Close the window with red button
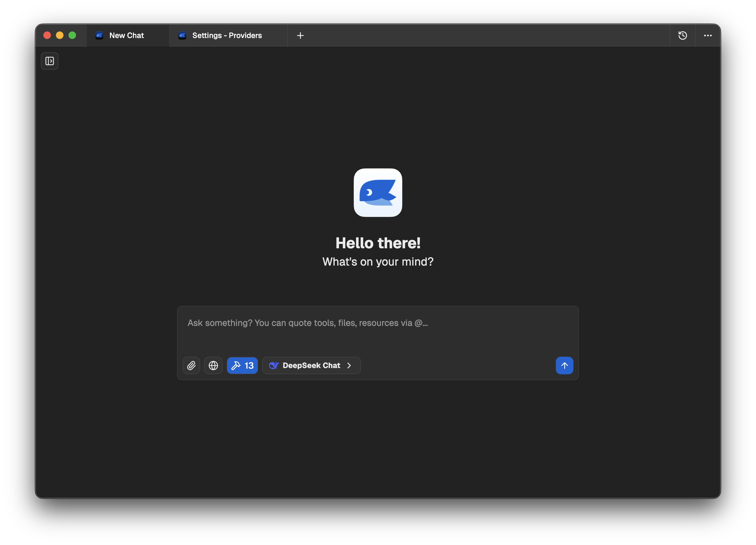The width and height of the screenshot is (756, 545). coord(47,35)
